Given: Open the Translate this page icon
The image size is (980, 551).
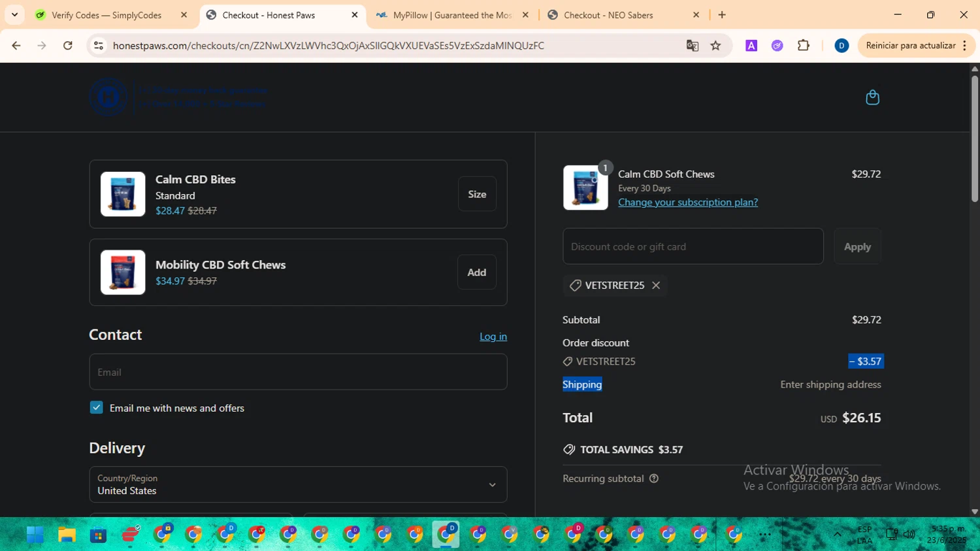Looking at the screenshot, I should (693, 46).
